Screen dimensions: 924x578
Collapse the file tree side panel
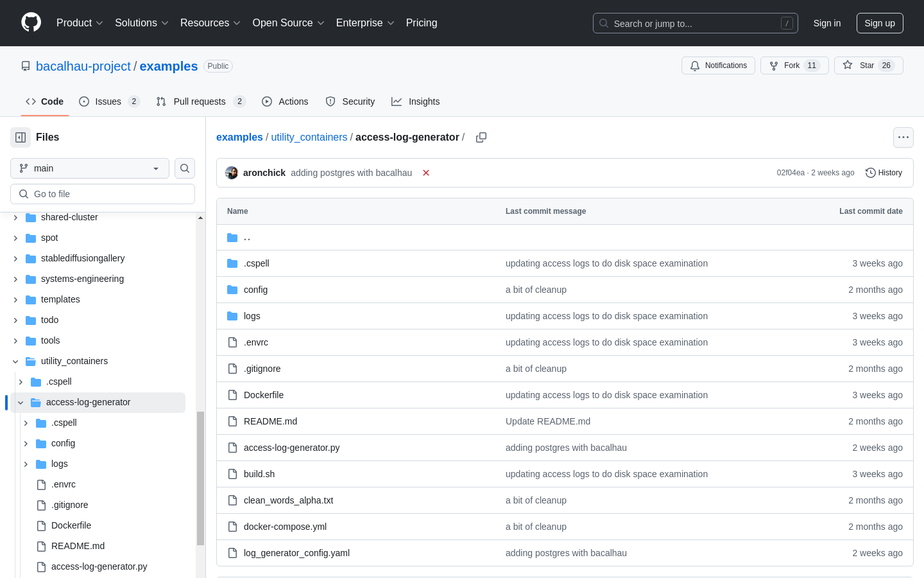click(21, 137)
